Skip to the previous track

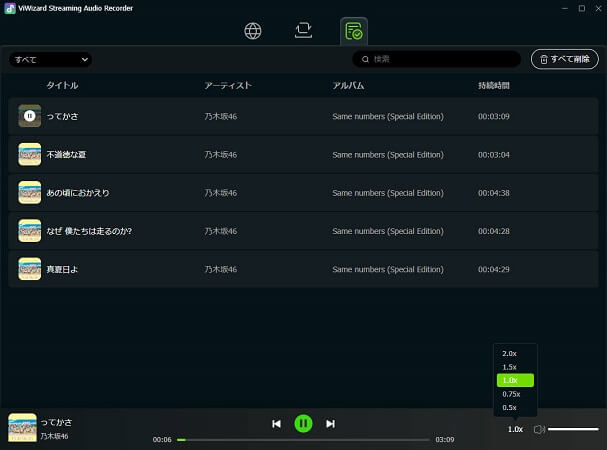coord(276,424)
